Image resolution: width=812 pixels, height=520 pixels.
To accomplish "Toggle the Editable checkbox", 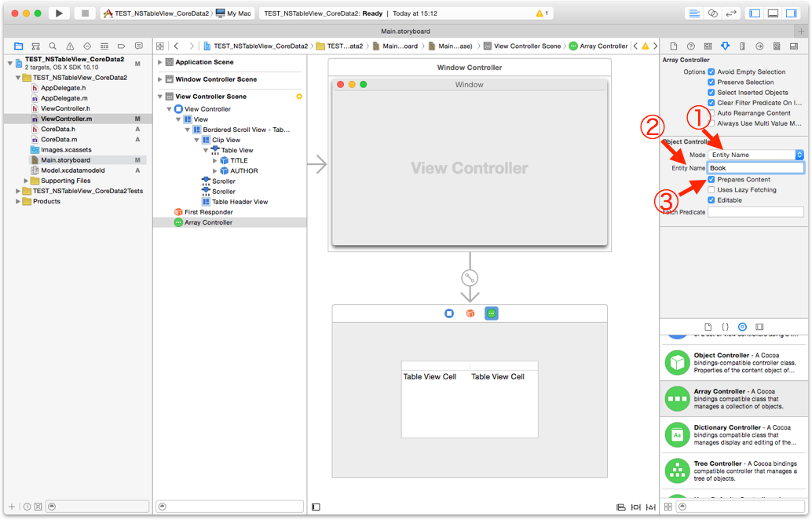I will (x=711, y=200).
